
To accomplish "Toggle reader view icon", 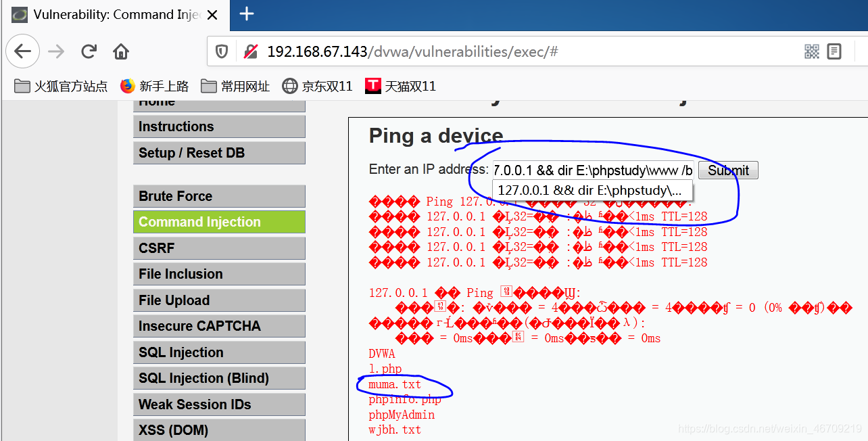I will [x=834, y=51].
